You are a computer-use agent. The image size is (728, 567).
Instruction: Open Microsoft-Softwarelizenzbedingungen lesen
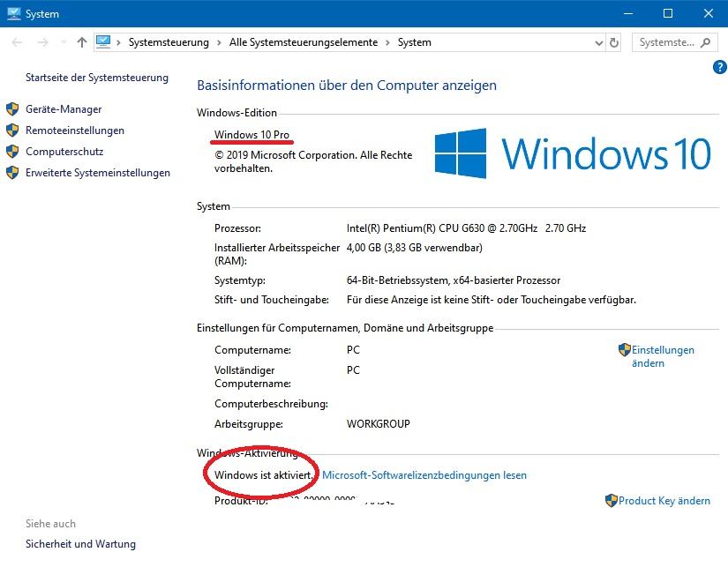tap(424, 474)
